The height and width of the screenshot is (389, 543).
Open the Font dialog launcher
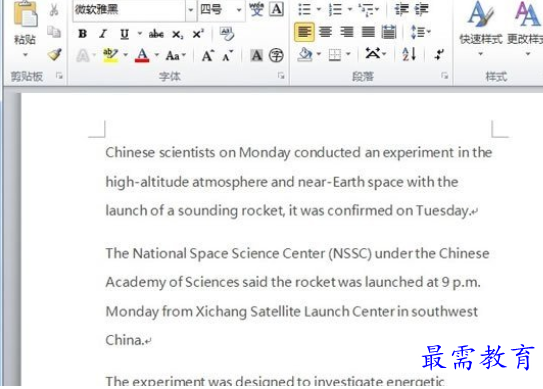pos(281,76)
